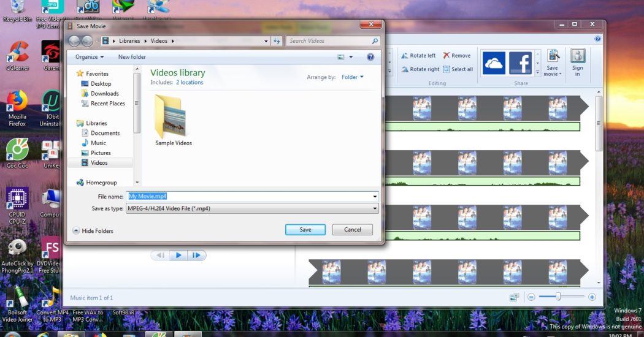Expand the File name dropdown arrow
644x337 pixels.
coord(375,197)
